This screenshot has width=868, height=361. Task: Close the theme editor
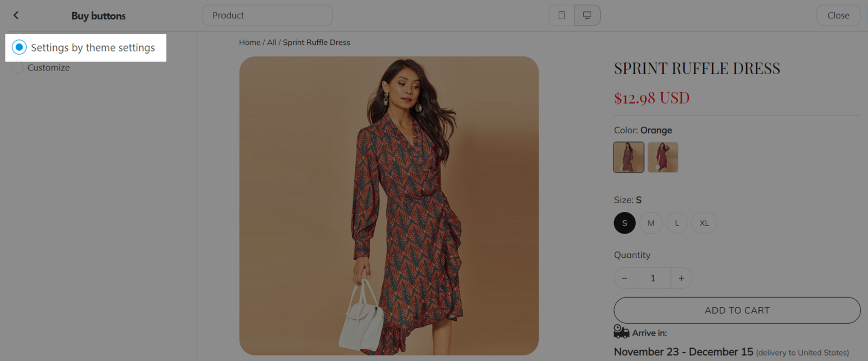(x=838, y=15)
